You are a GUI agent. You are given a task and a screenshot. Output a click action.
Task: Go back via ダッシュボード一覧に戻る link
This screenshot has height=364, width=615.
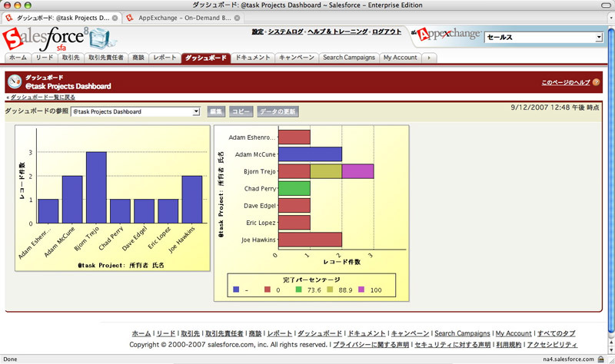[42, 98]
